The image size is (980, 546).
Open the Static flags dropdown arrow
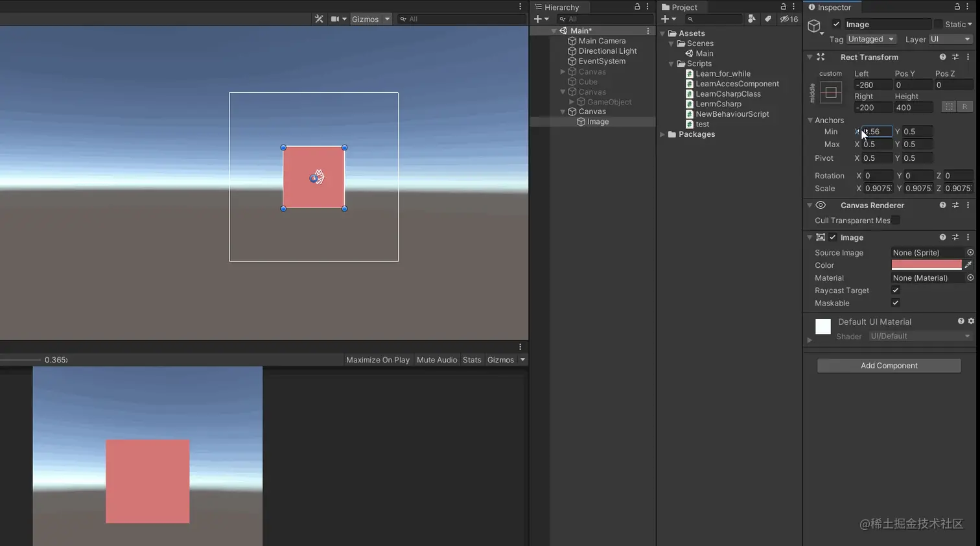[970, 24]
